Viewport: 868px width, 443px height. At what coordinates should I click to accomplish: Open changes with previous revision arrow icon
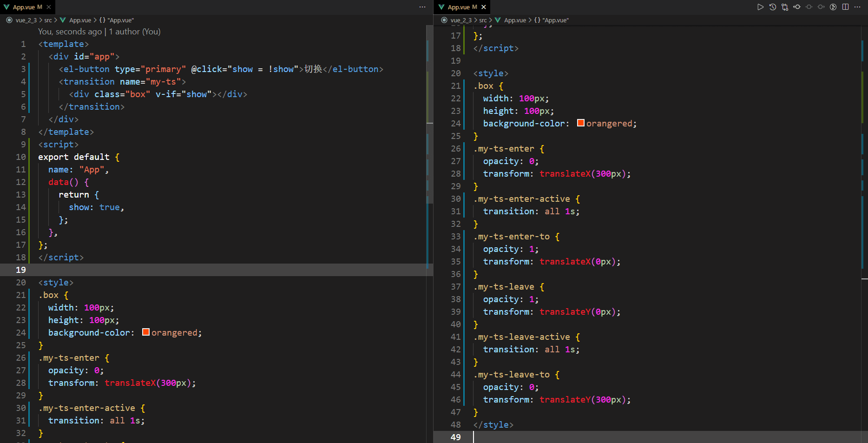coord(797,7)
